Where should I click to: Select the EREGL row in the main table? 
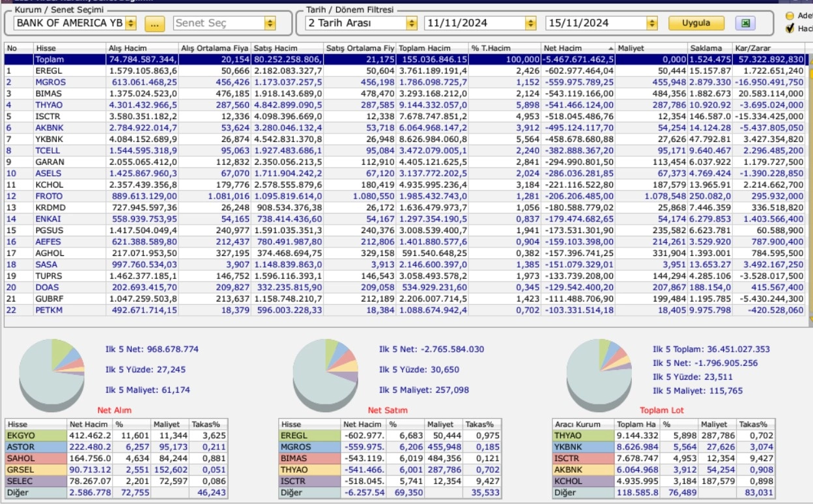pos(405,70)
